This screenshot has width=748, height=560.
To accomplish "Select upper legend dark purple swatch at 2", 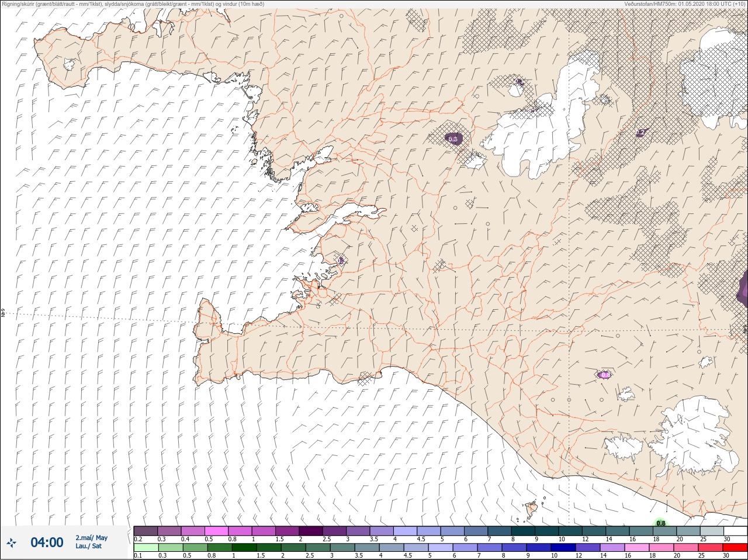I will pos(311,531).
